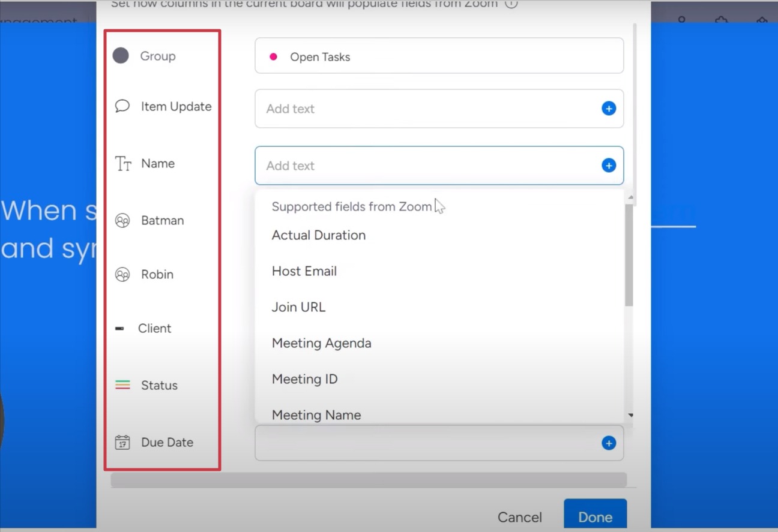Choose Host Email from the field list
Image resolution: width=778 pixels, height=532 pixels.
[304, 270]
